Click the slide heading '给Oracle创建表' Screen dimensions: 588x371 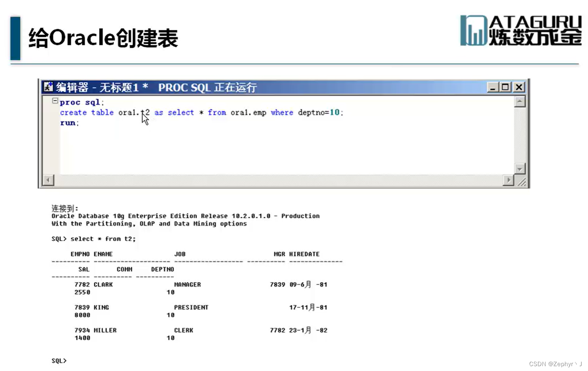point(103,38)
